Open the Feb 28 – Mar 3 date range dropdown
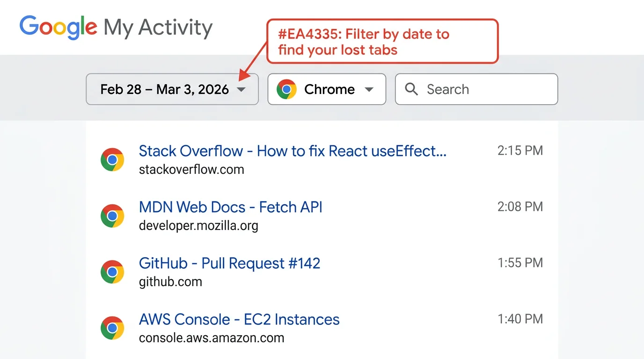644x359 pixels. coord(172,89)
